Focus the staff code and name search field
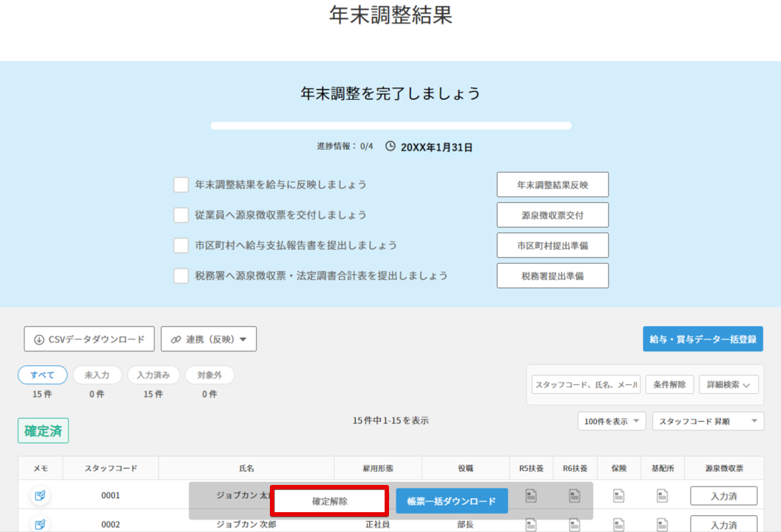Viewport: 781px width, 532px height. [585, 384]
